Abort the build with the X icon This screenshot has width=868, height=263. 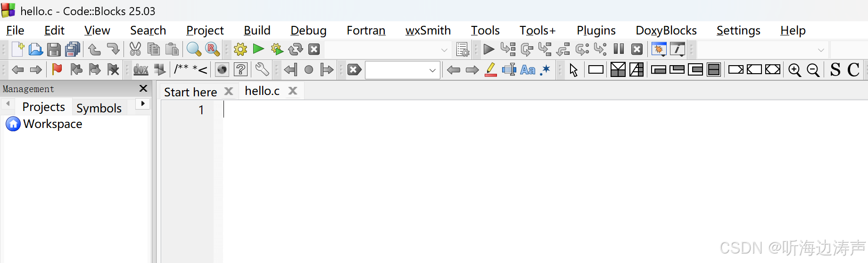click(x=314, y=49)
